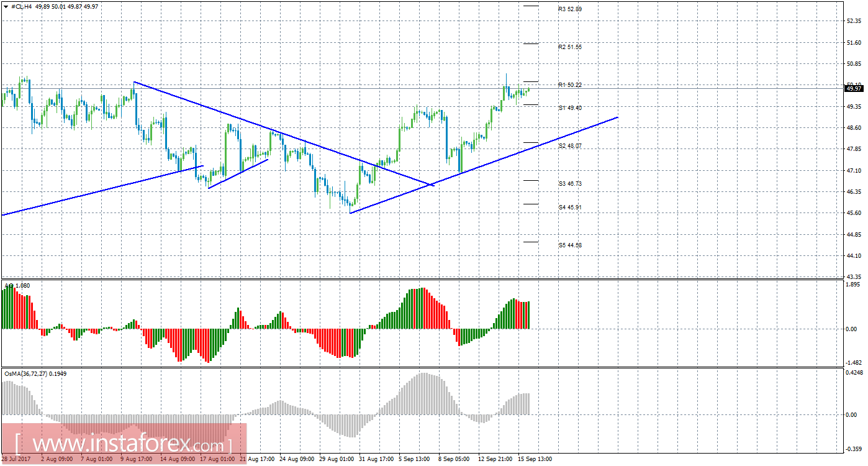Click the 14 Aug 09:00 time label

tap(178, 459)
